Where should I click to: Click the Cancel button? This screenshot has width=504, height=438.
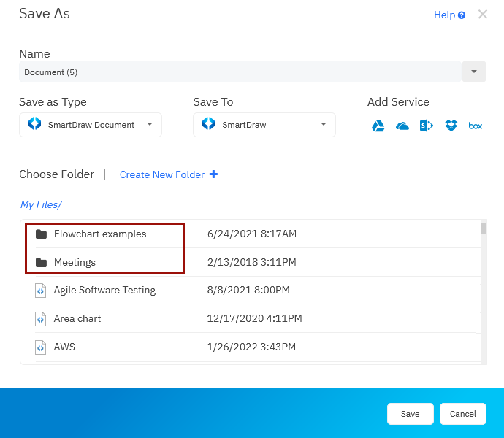pos(462,414)
